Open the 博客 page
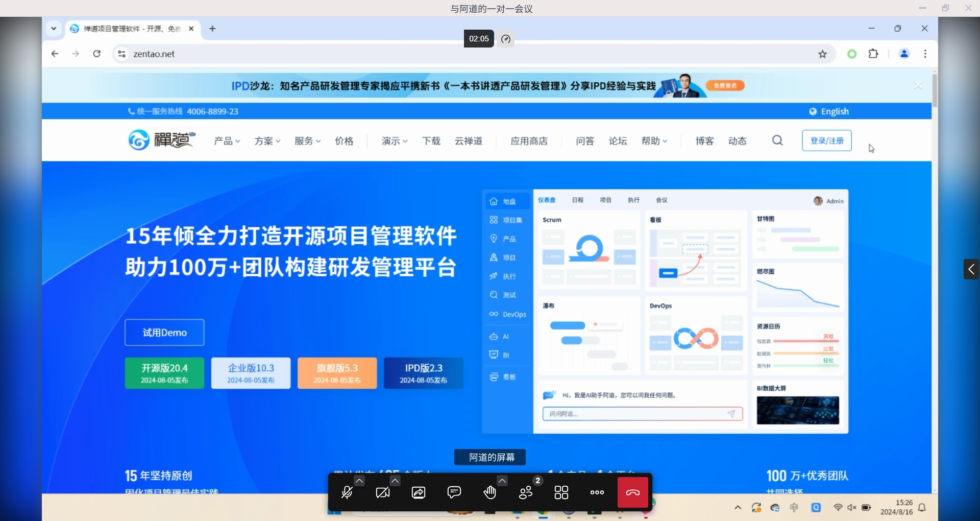The image size is (980, 521). tap(705, 141)
